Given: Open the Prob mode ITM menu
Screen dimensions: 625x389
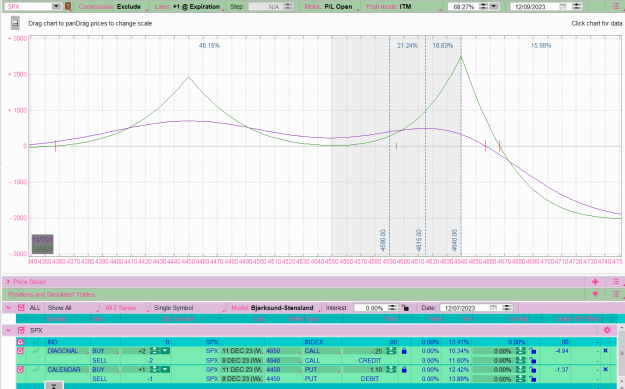Looking at the screenshot, I should (389, 7).
